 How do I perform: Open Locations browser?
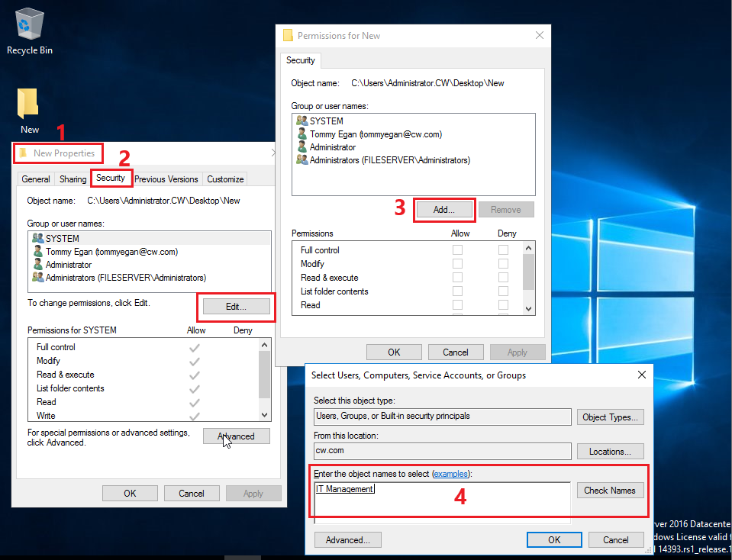610,452
